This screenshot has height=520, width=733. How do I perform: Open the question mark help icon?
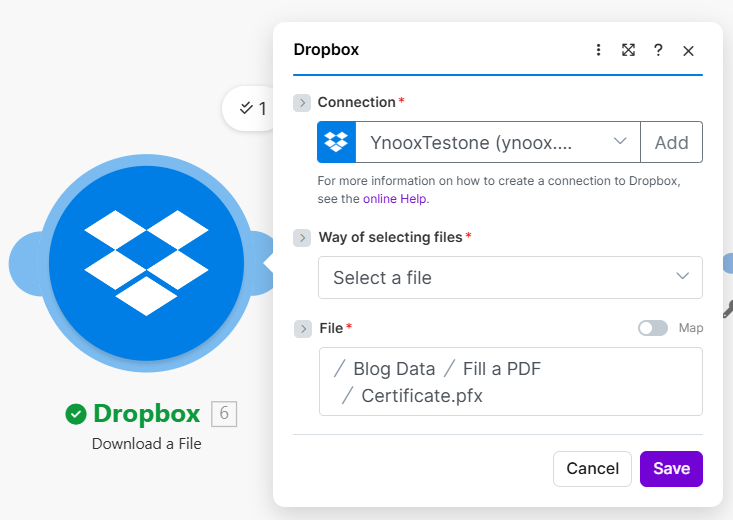[658, 50]
